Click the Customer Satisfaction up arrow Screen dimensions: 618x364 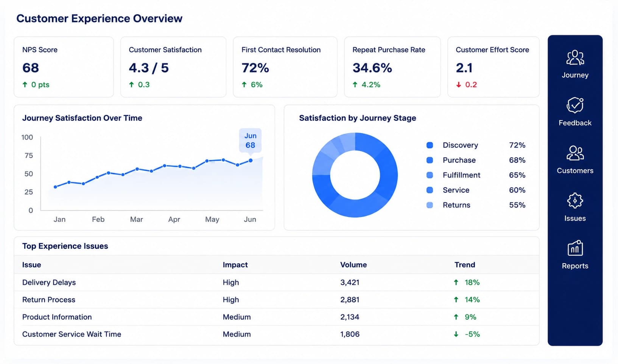(131, 85)
